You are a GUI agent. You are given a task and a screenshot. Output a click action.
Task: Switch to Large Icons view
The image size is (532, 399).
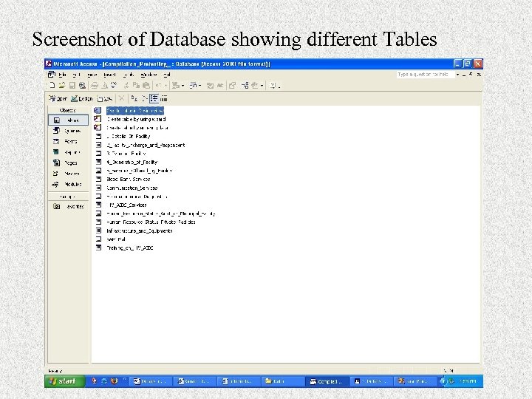point(134,98)
